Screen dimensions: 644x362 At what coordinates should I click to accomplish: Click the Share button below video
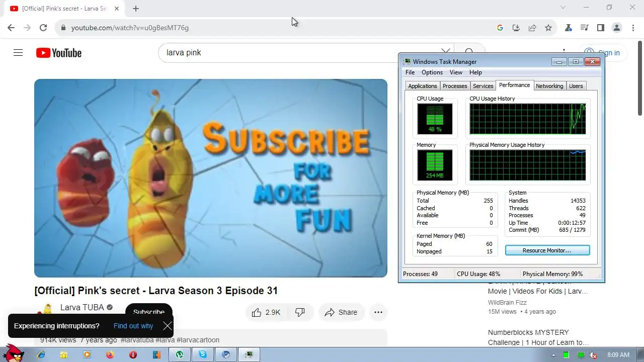pyautogui.click(x=341, y=312)
